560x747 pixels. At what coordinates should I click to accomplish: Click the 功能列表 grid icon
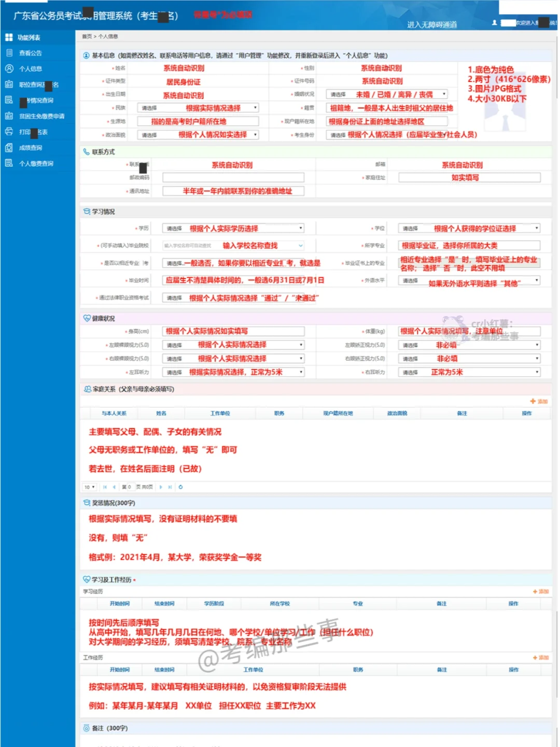click(9, 37)
